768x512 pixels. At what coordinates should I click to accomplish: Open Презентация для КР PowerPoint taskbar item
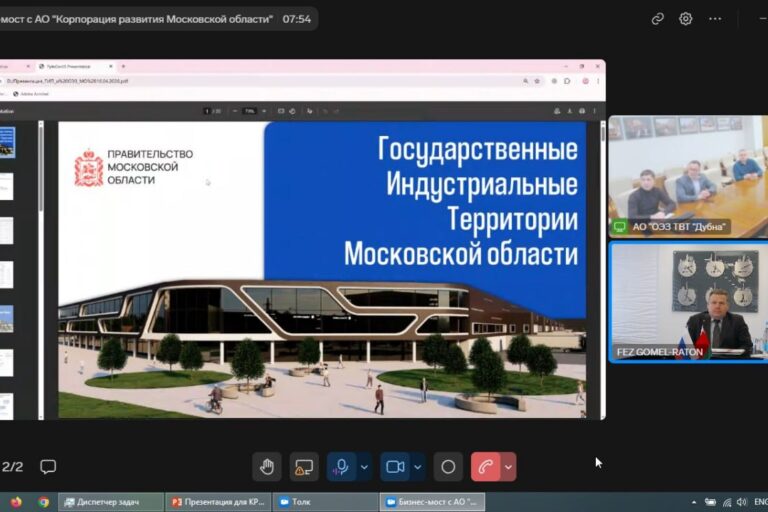pos(217,501)
